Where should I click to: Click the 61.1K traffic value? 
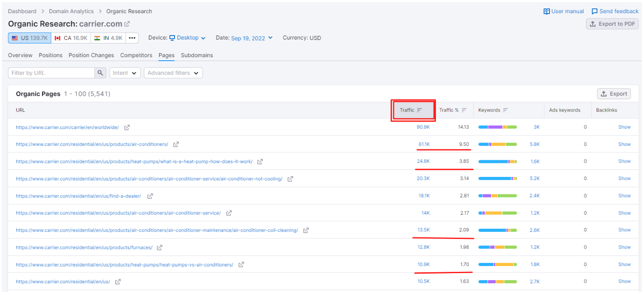click(x=424, y=144)
